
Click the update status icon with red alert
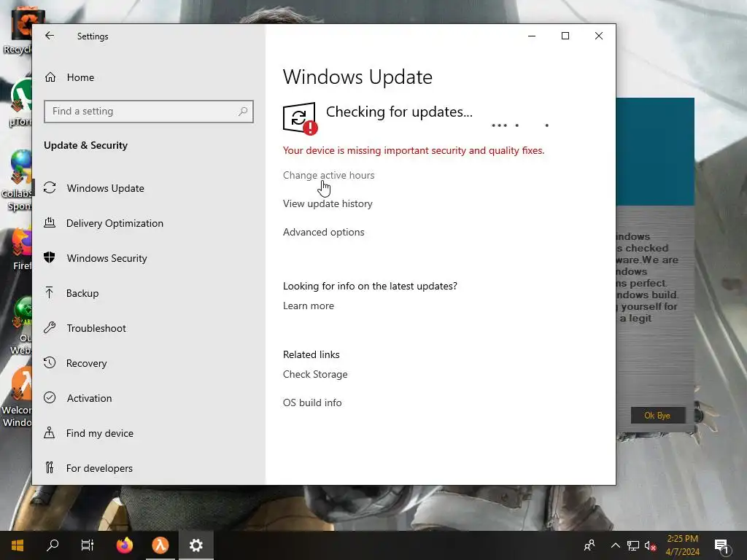point(300,118)
